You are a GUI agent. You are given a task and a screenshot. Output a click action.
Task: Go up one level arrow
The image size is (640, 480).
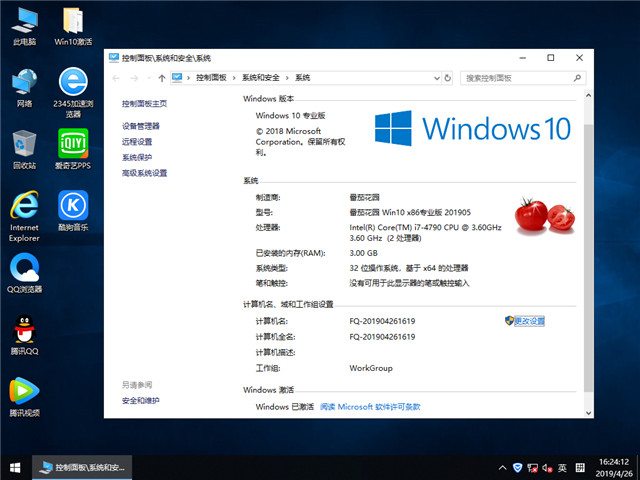[x=162, y=78]
